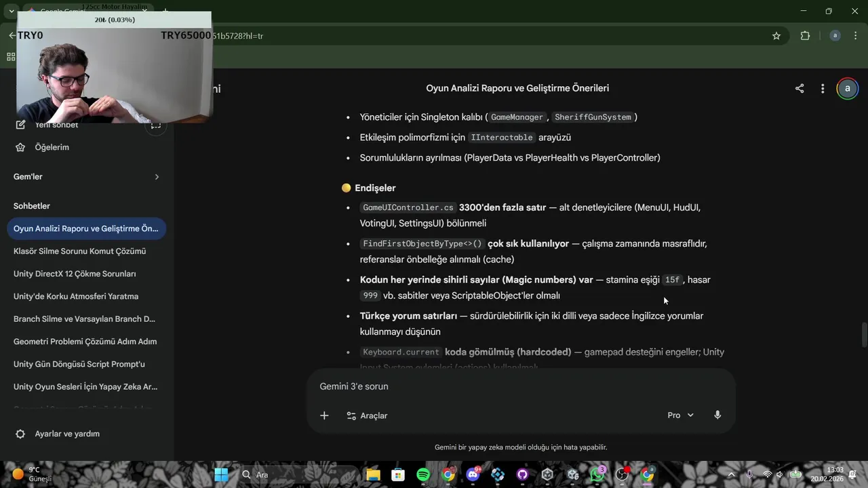Click the Ayarlar ve yardım gear icon

click(20, 434)
